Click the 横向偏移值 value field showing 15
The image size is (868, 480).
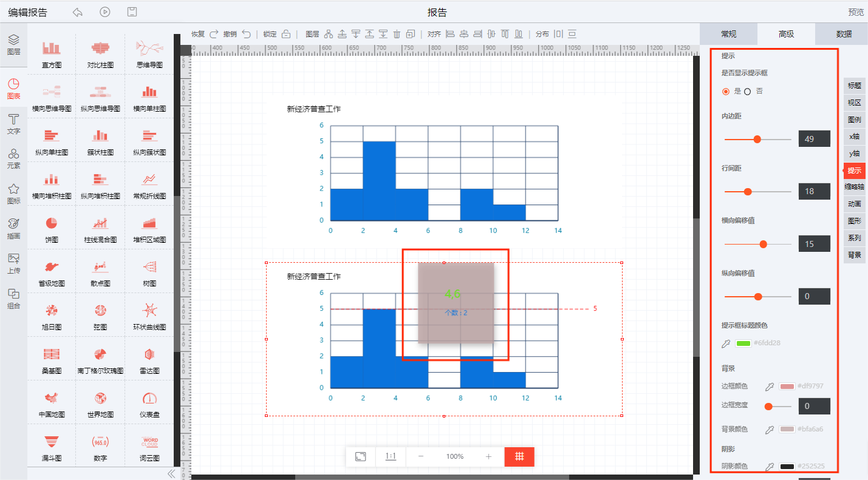click(814, 244)
